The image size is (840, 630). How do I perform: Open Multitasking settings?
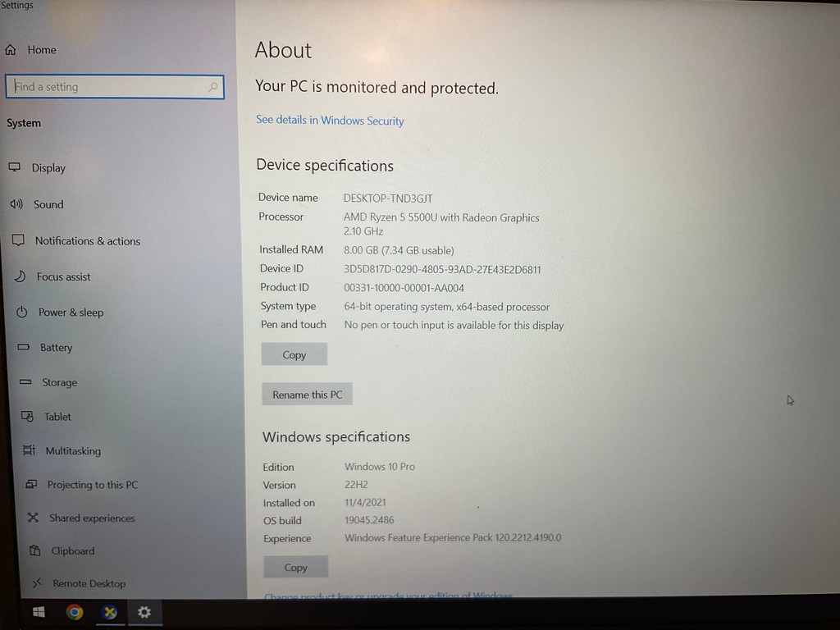pos(73,451)
